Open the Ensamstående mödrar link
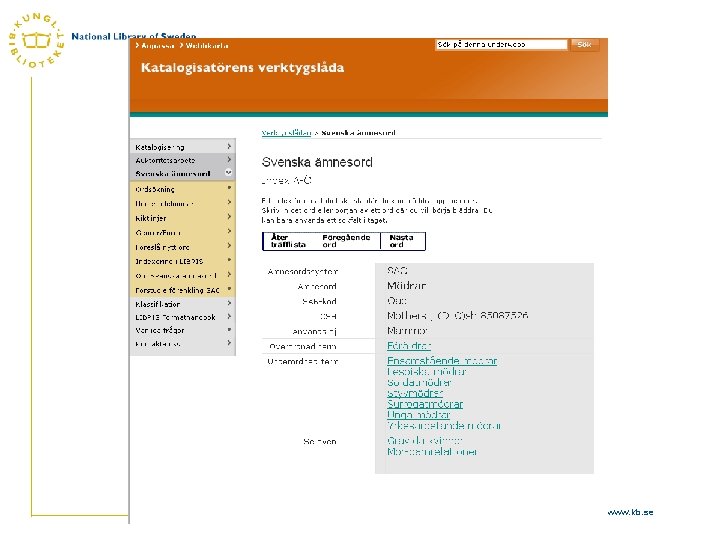Viewport: 720px width, 540px height. coord(442,361)
